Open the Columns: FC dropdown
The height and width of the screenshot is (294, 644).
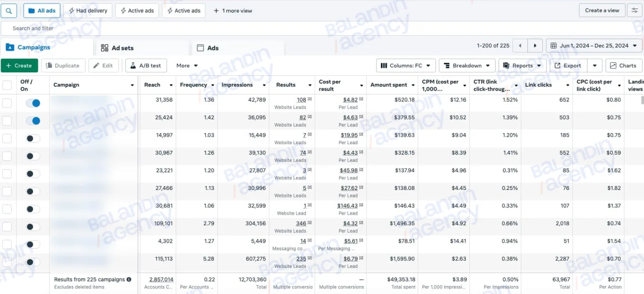tap(406, 66)
